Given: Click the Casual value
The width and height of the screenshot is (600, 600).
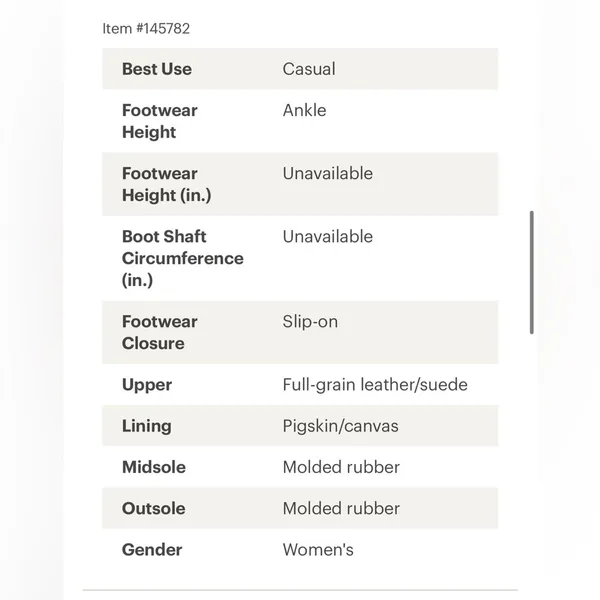Looking at the screenshot, I should click(x=309, y=69).
